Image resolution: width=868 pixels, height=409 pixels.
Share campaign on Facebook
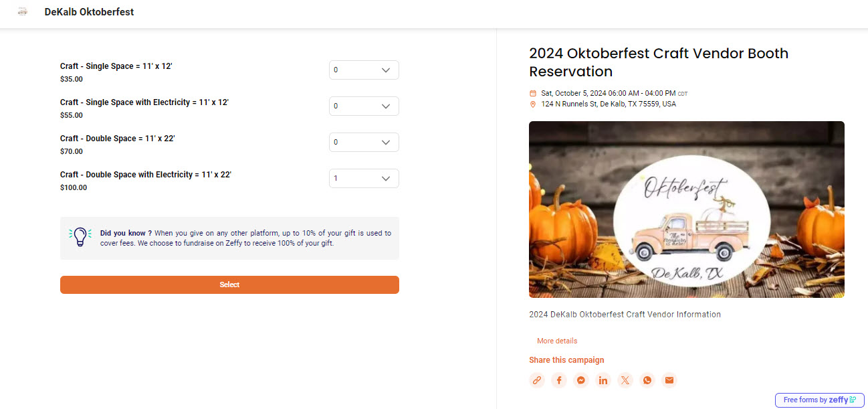[559, 380]
